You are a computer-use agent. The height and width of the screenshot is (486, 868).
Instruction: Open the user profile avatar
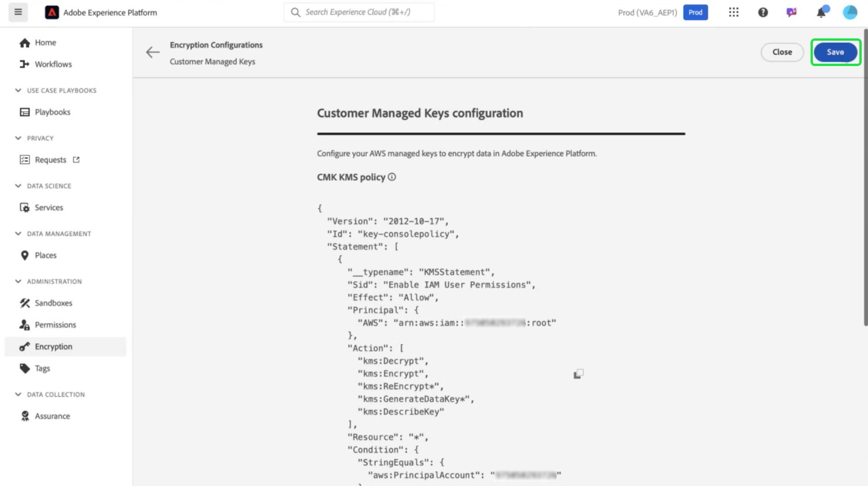pyautogui.click(x=850, y=12)
